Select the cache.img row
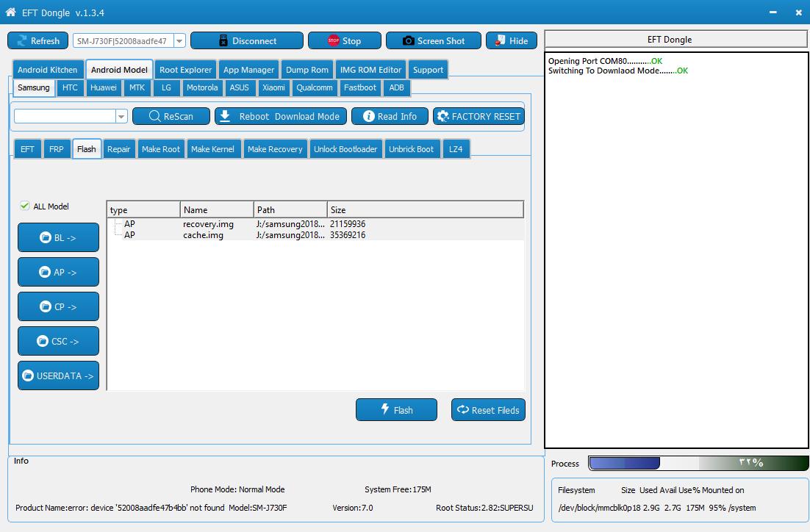 coord(315,235)
